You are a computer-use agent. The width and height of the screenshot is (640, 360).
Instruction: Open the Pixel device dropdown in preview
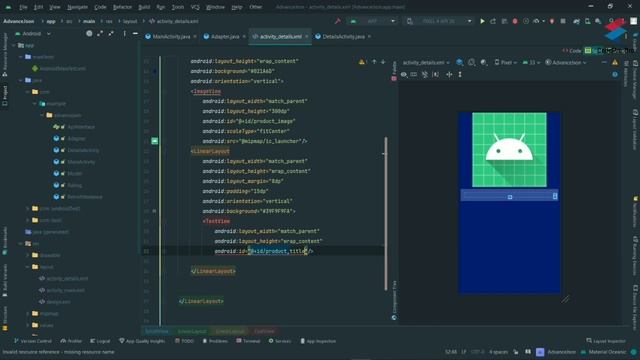[505, 62]
